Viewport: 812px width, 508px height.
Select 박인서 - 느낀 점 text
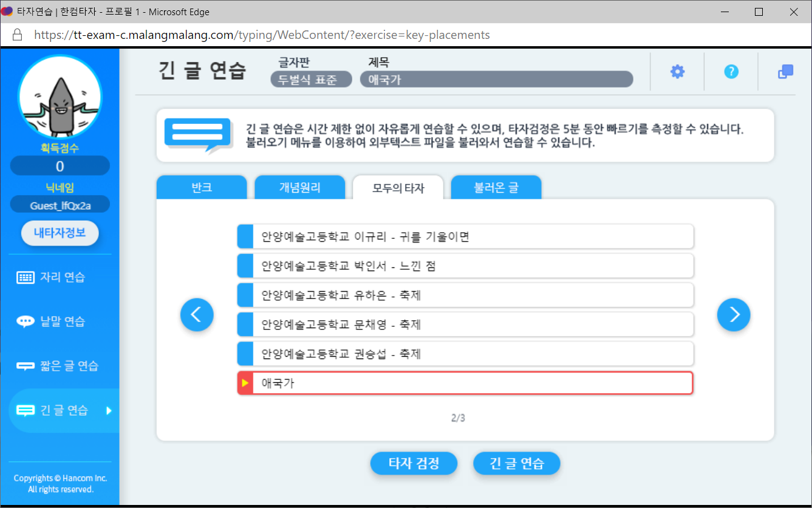465,266
